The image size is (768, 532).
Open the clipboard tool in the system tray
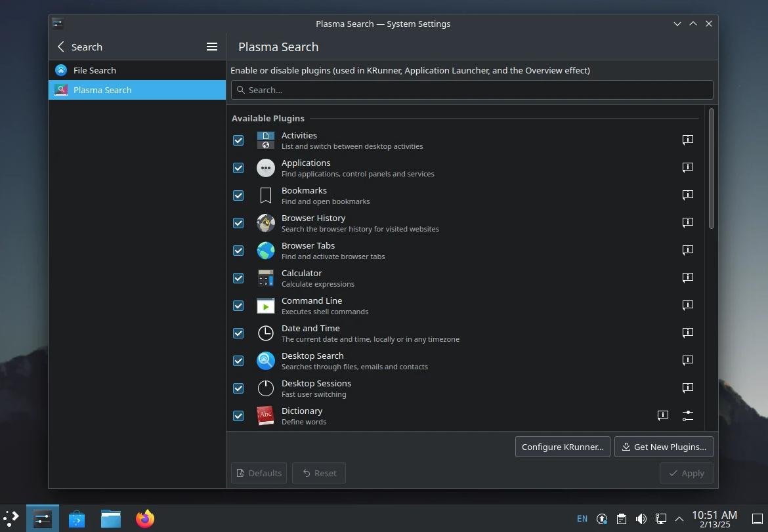(621, 518)
